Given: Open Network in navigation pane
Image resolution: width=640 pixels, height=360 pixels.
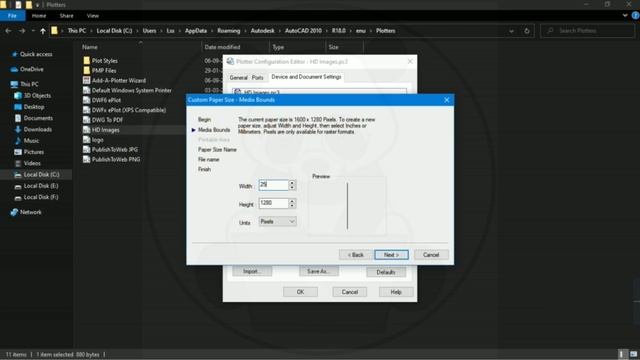Looking at the screenshot, I should [x=31, y=212].
